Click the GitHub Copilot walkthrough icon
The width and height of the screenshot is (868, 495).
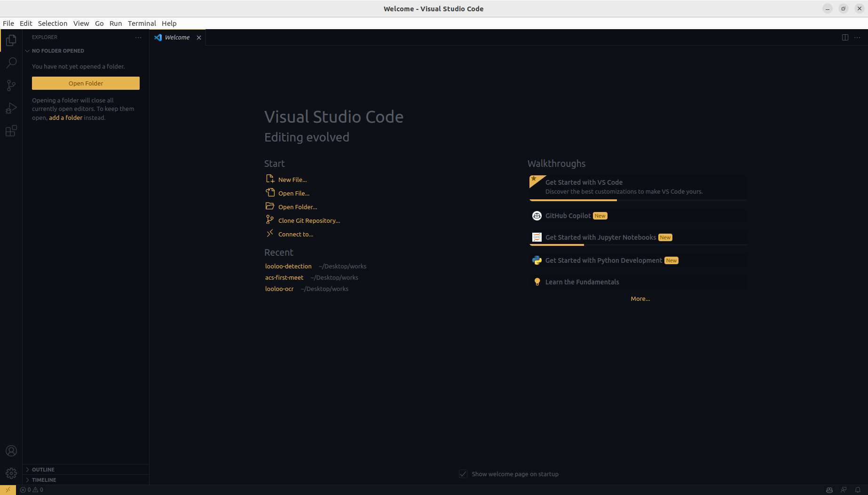point(537,216)
